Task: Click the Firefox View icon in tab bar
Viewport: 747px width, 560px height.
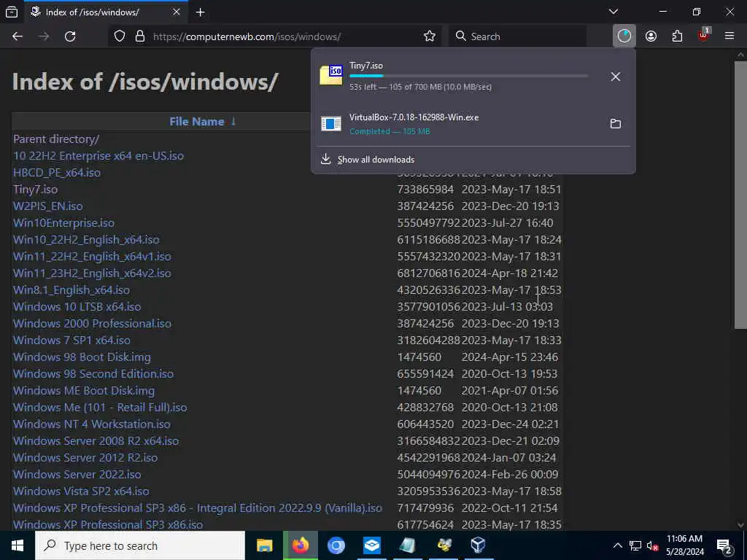Action: point(12,12)
